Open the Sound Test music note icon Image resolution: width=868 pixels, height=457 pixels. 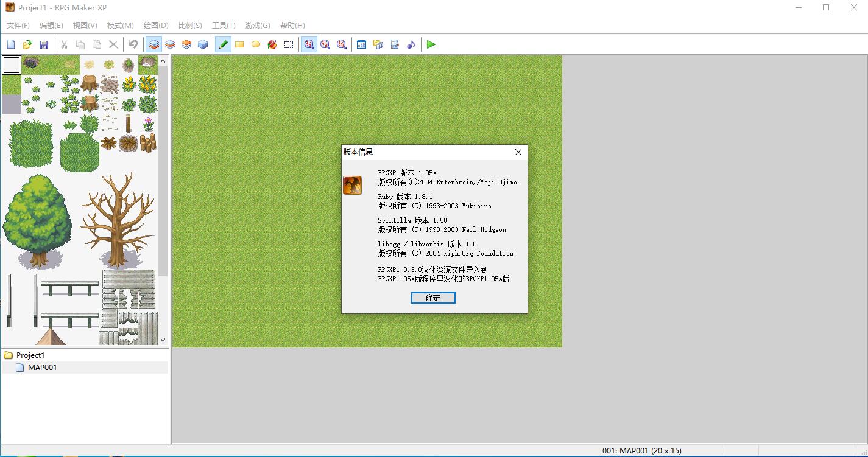[x=411, y=44]
